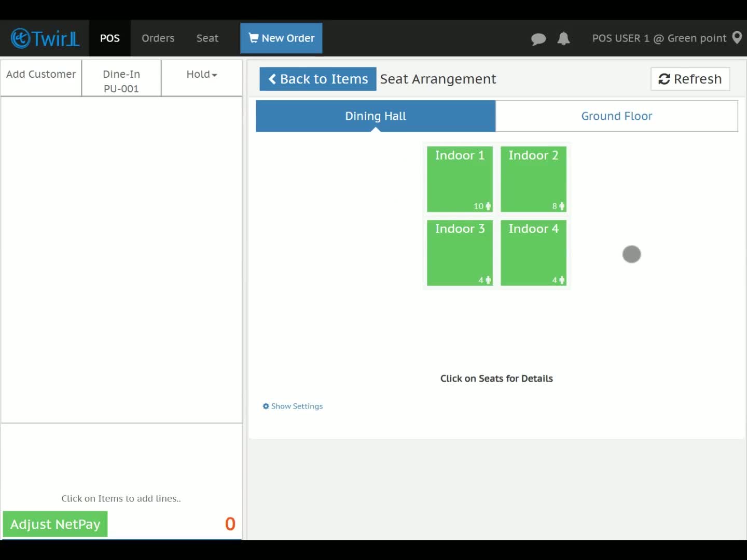Open the Orders menu item
The width and height of the screenshot is (747, 560).
click(x=158, y=38)
